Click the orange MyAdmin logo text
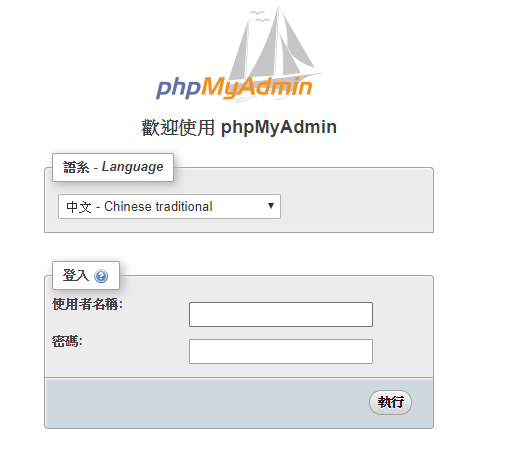The width and height of the screenshot is (516, 469). [257, 88]
